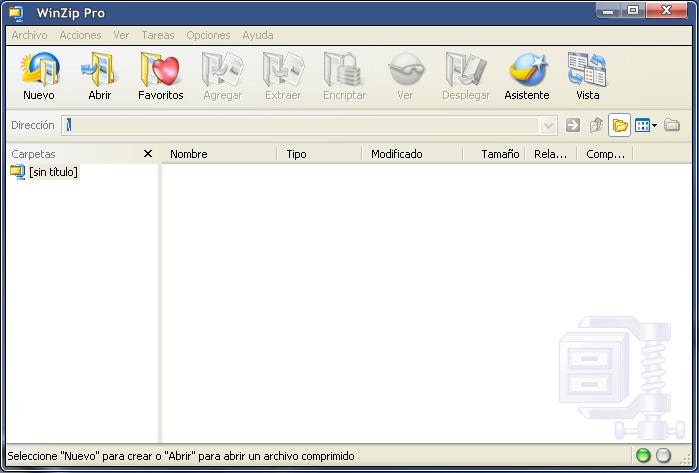
Task: Click the gray status light
Action: tap(664, 456)
